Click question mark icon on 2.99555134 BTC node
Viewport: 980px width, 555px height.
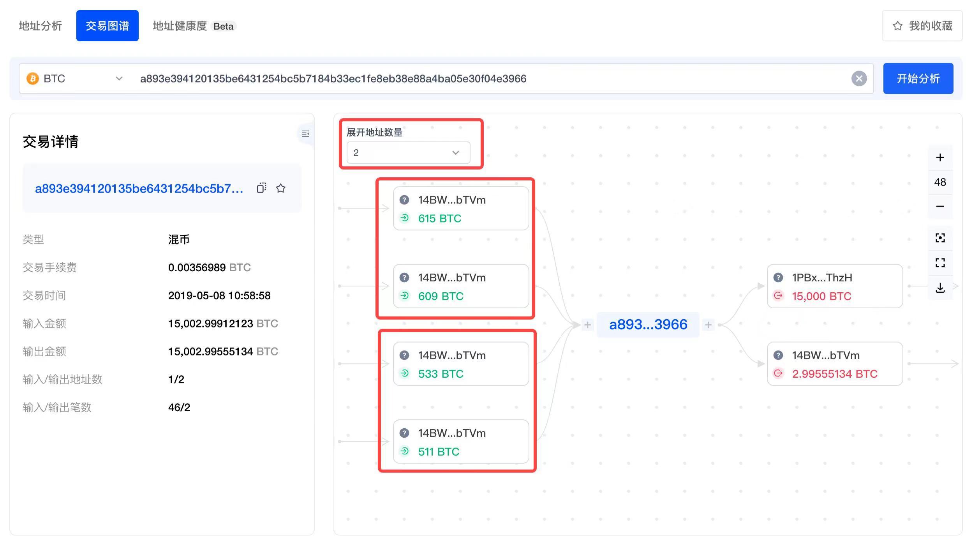point(778,355)
